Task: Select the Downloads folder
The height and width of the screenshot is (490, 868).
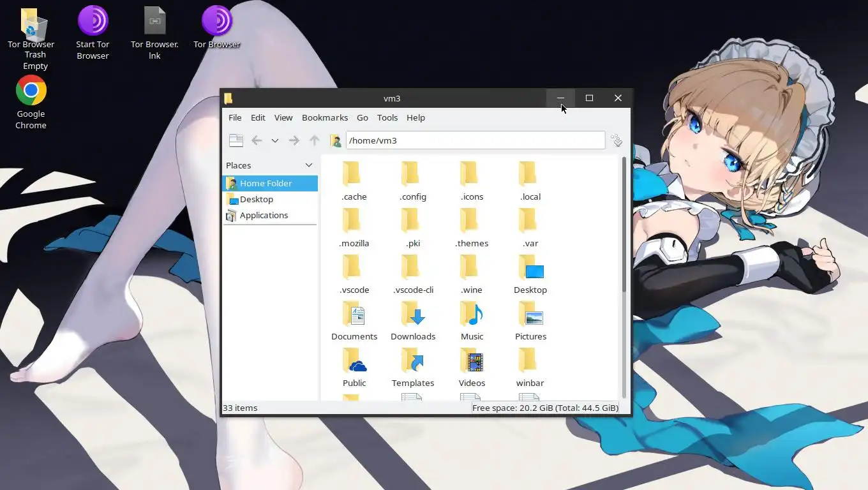Action: click(413, 321)
